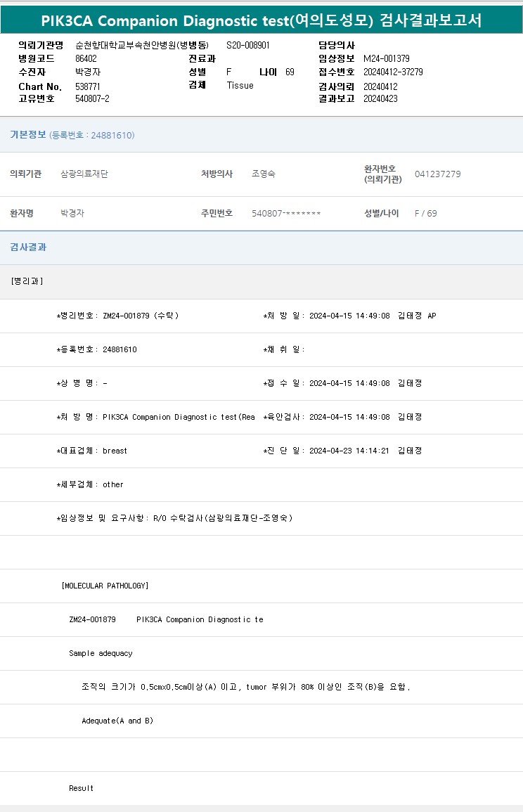Select the 검사결과 section header
This screenshot has width=523, height=812.
click(x=28, y=247)
